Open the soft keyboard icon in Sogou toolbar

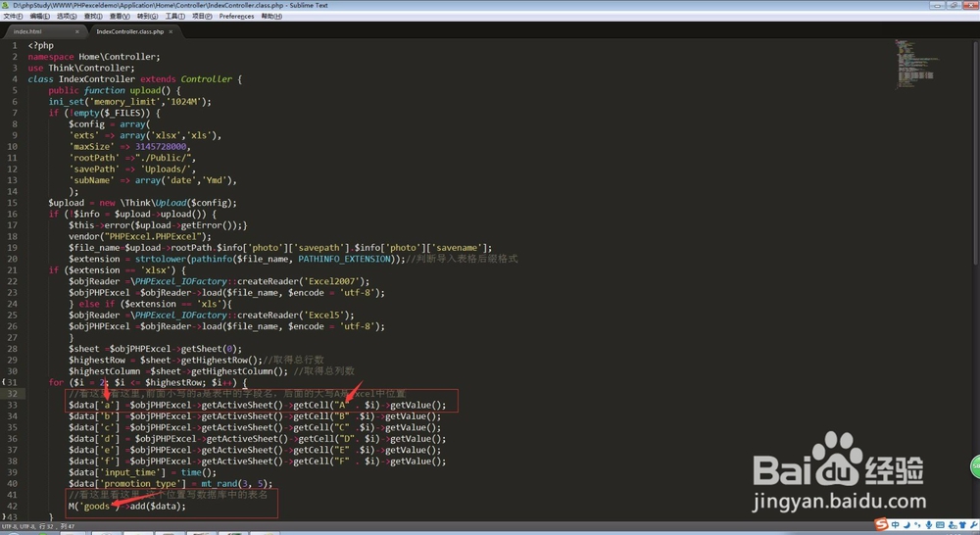point(940,525)
